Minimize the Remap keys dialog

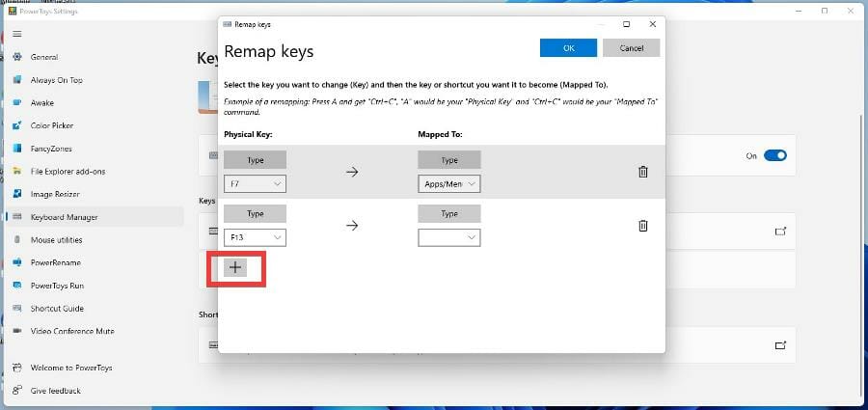(602, 24)
